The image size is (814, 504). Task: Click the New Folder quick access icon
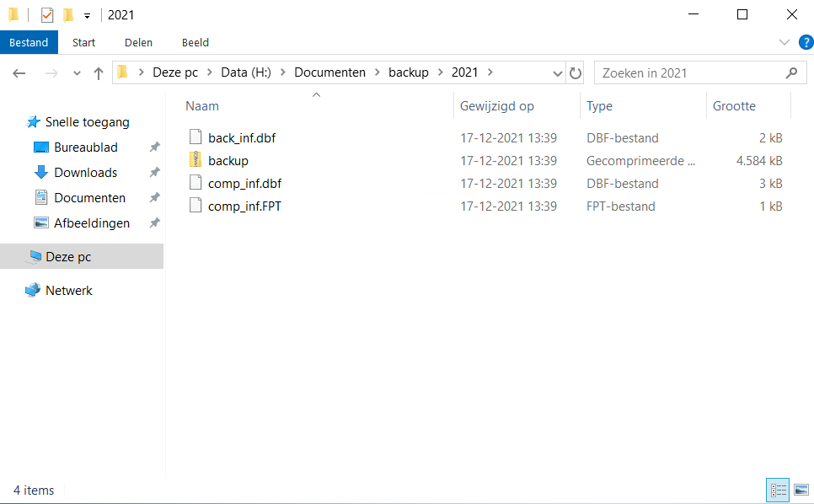click(68, 14)
